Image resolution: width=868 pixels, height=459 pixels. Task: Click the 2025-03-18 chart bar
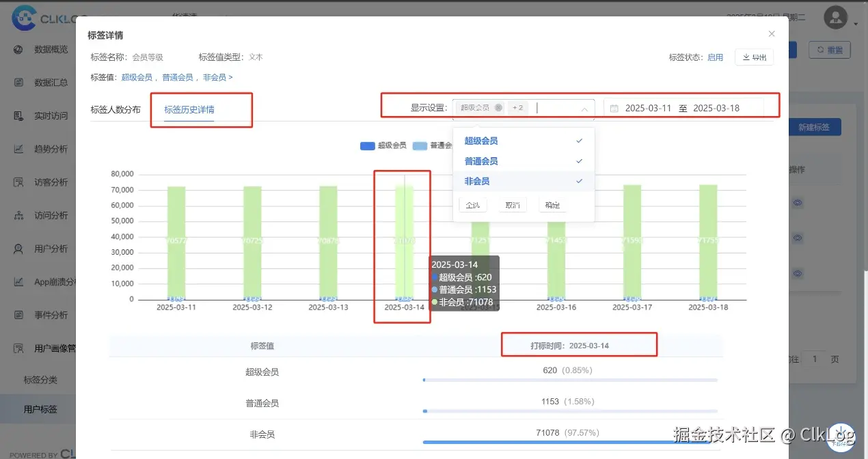coord(708,242)
